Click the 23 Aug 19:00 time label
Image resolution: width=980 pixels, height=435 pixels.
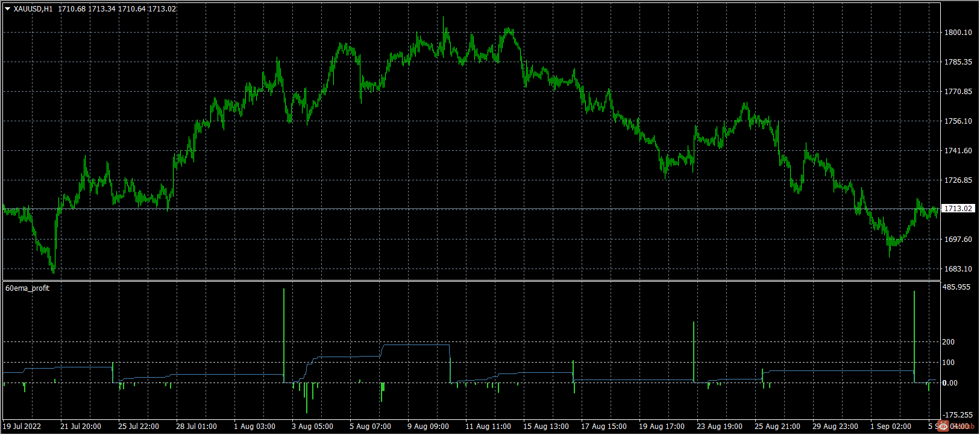(720, 427)
